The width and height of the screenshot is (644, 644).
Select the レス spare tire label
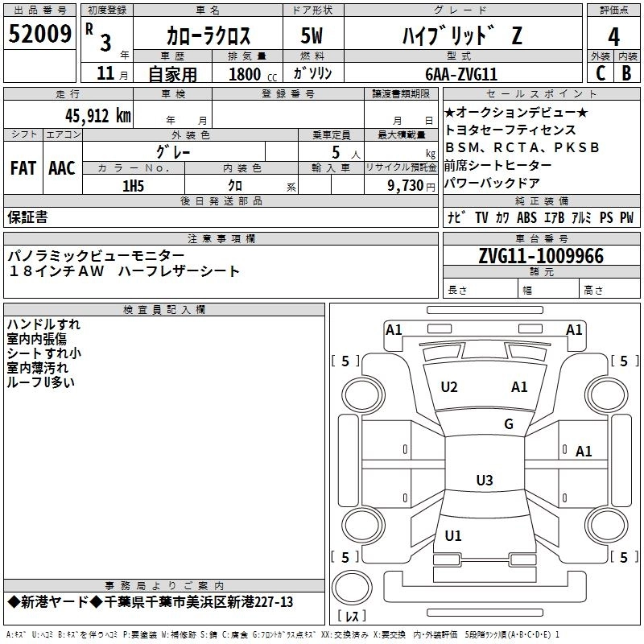click(x=352, y=616)
